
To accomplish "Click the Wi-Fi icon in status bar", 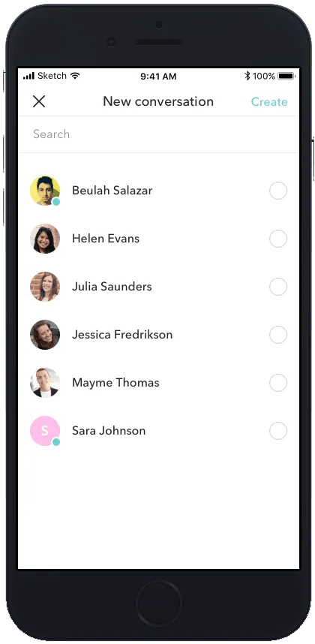I will tap(75, 76).
